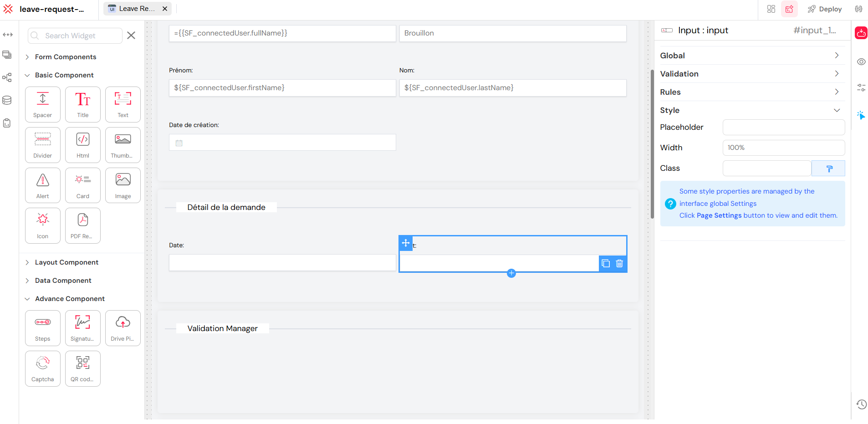Expand the Layout Component category

point(66,262)
